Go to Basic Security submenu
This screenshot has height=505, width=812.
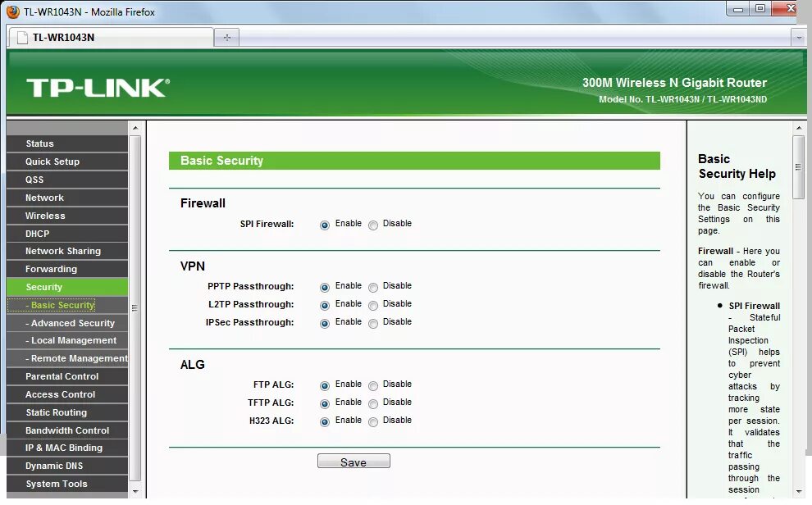[67, 305]
